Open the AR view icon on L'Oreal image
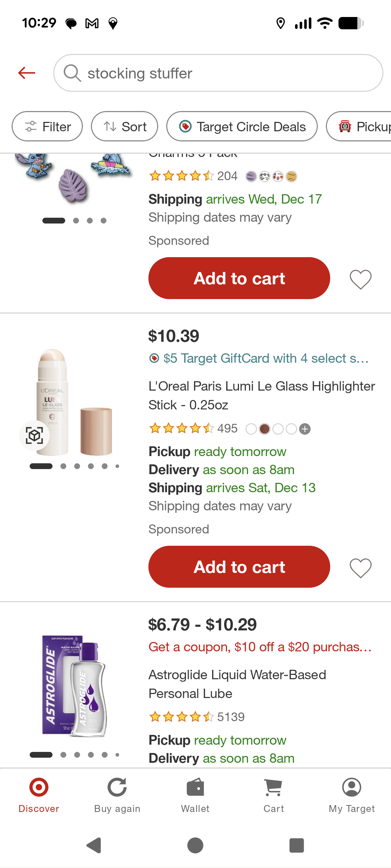 34,435
